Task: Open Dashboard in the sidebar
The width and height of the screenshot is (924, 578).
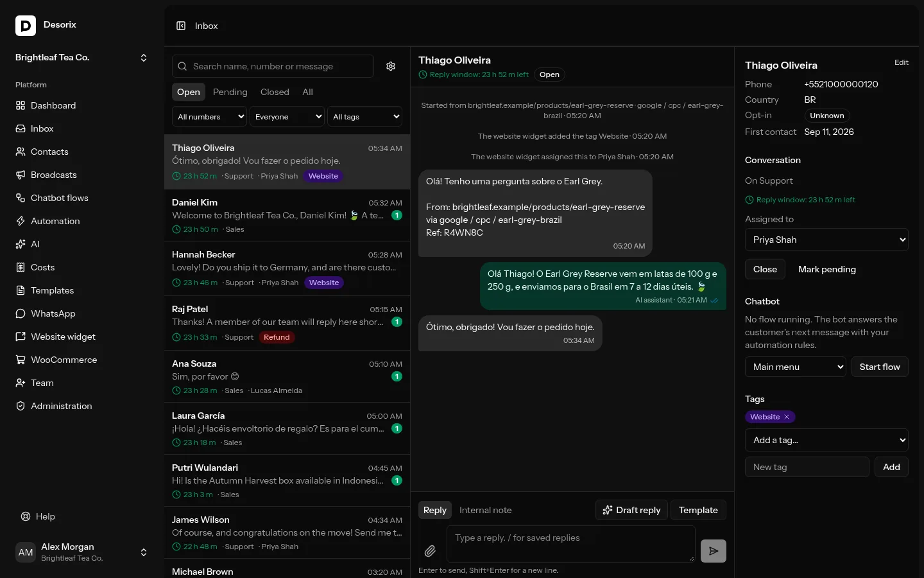Action: tap(82, 105)
